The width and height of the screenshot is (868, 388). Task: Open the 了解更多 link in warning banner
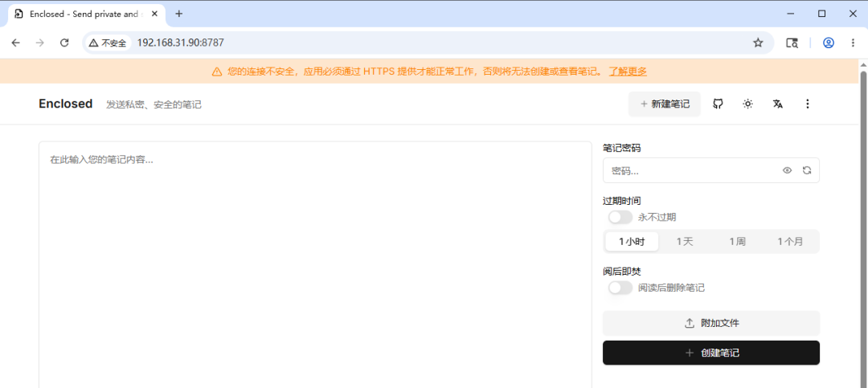coord(628,71)
